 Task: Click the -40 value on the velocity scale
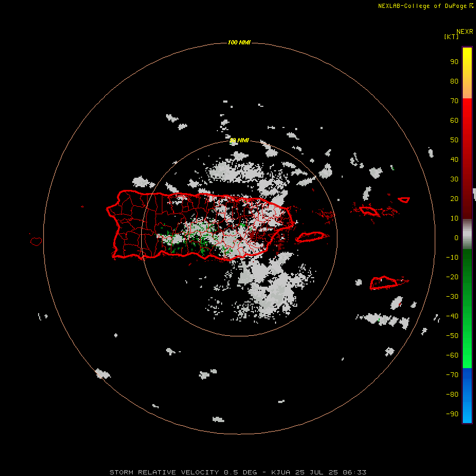[x=452, y=316]
